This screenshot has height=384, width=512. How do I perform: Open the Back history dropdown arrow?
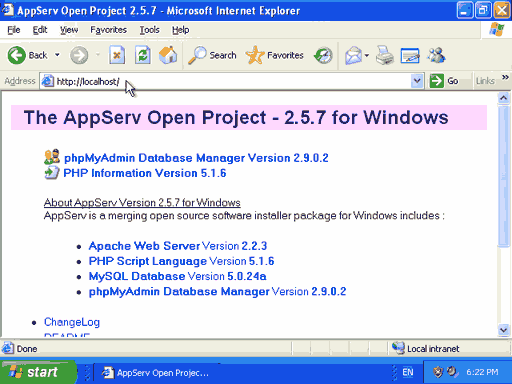57,55
